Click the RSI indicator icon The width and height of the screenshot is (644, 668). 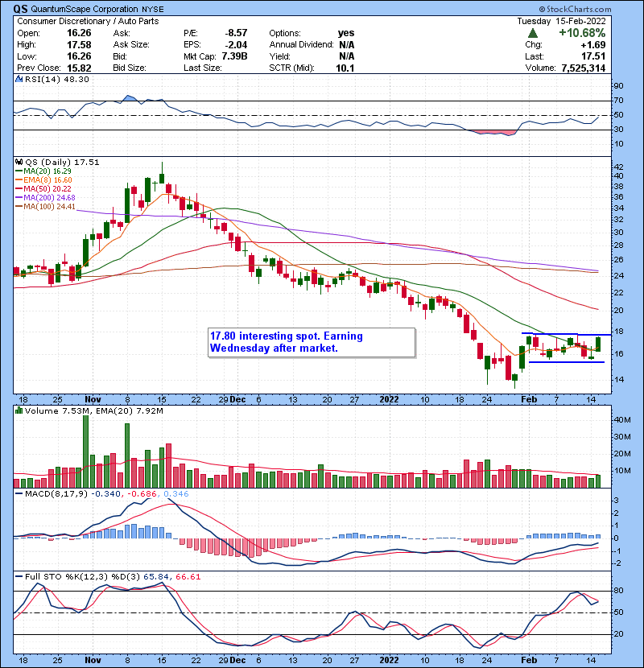[19, 79]
